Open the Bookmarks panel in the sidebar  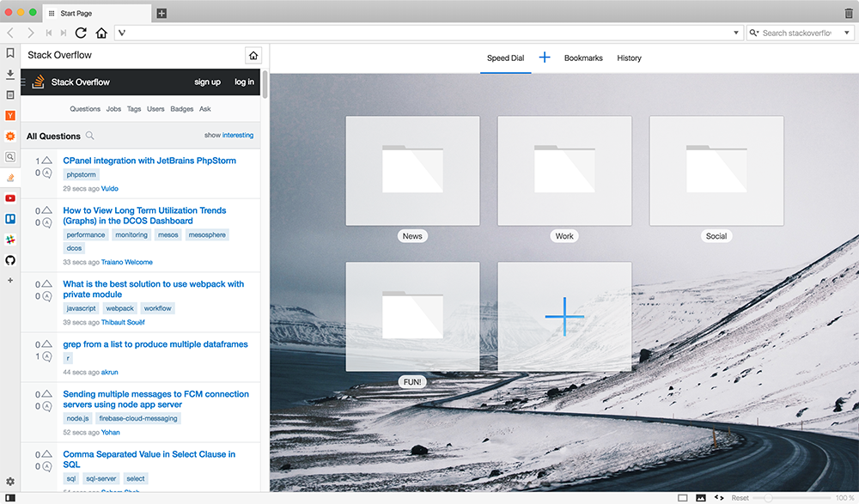9,53
